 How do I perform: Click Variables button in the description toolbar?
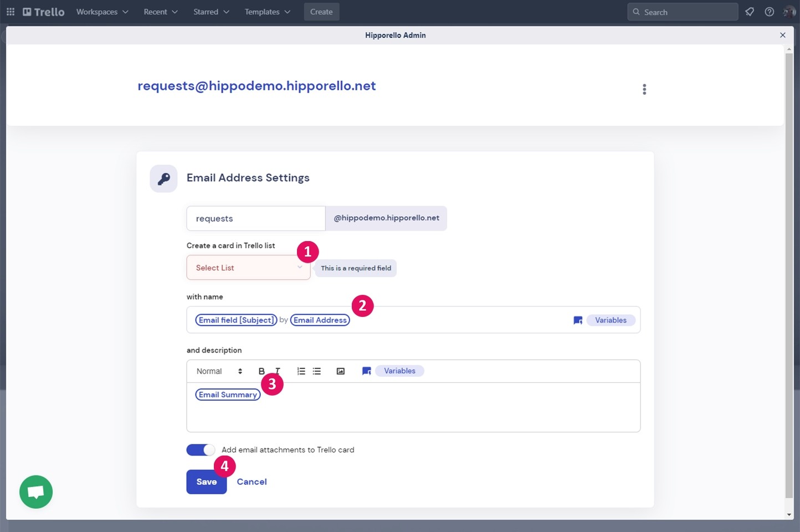[x=399, y=371]
